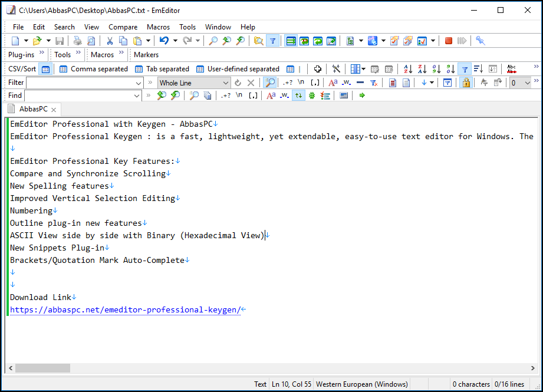Open the Paste options dropdown arrow
Image resolution: width=543 pixels, height=392 pixels.
tap(148, 41)
